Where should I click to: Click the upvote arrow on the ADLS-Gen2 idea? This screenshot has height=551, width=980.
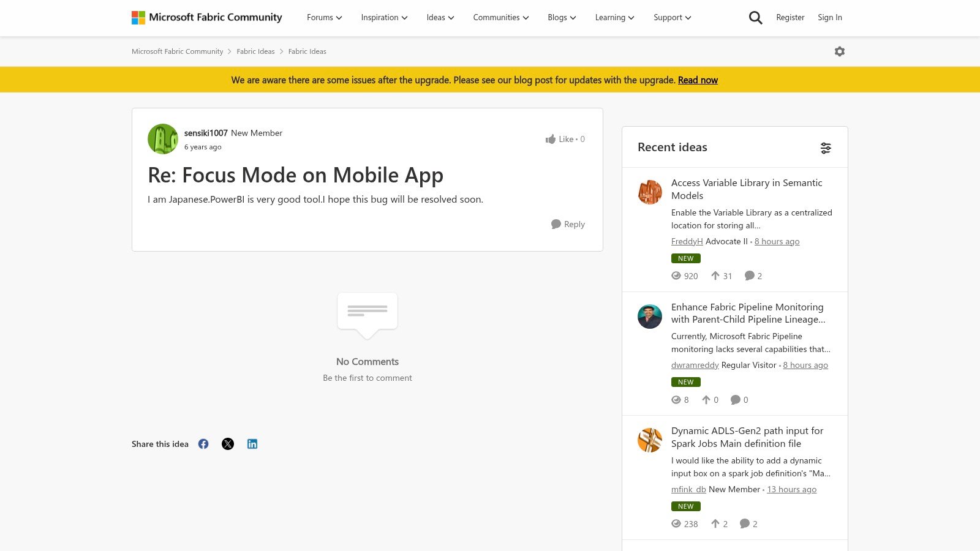pyautogui.click(x=715, y=523)
